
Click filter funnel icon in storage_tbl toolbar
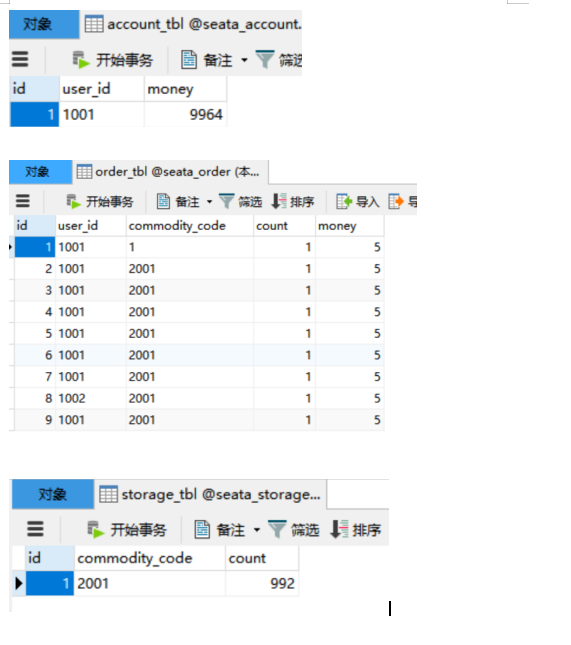(277, 529)
